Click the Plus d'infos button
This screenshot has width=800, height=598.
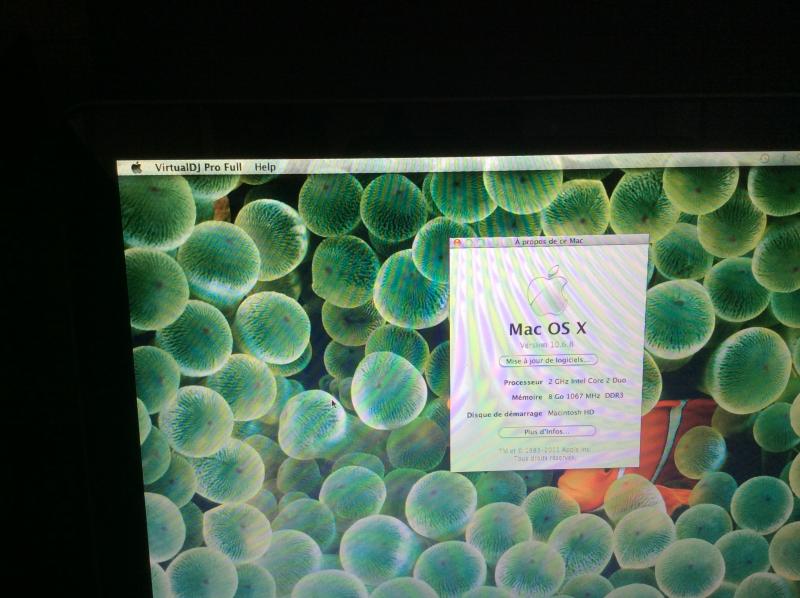(x=546, y=431)
